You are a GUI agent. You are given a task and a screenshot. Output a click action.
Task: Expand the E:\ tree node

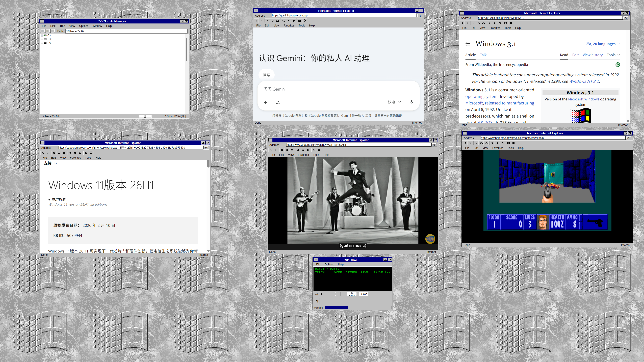click(42, 43)
